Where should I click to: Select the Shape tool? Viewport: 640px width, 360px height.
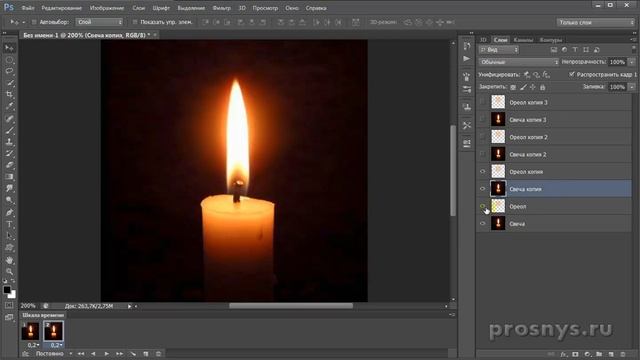pos(9,248)
